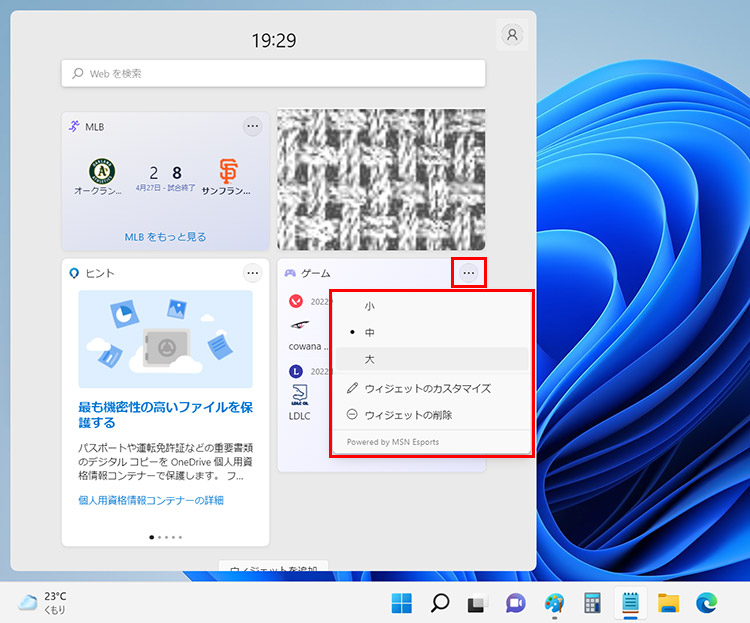Click the San Francisco Giants team logo
This screenshot has width=750, height=623.
click(228, 171)
